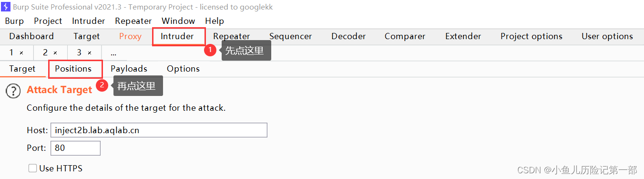Open the Burp menu

coord(14,21)
